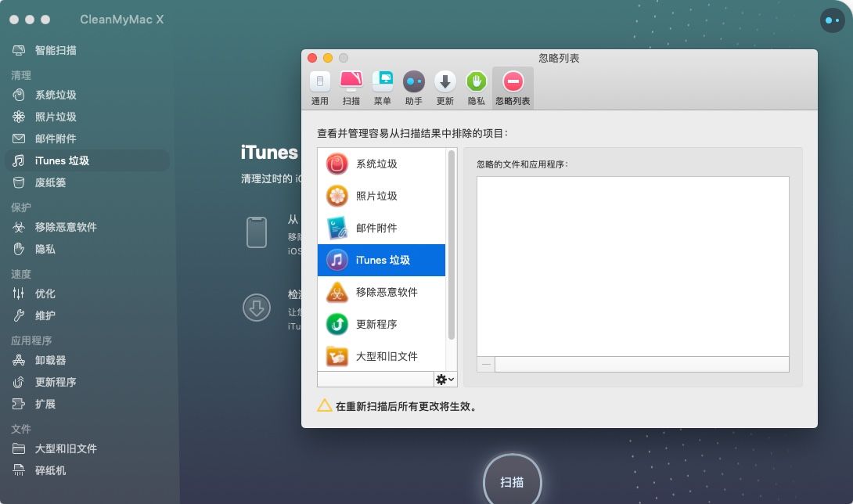
Task: Open 系统垃圾 in the main sidebar
Action: [x=87, y=95]
